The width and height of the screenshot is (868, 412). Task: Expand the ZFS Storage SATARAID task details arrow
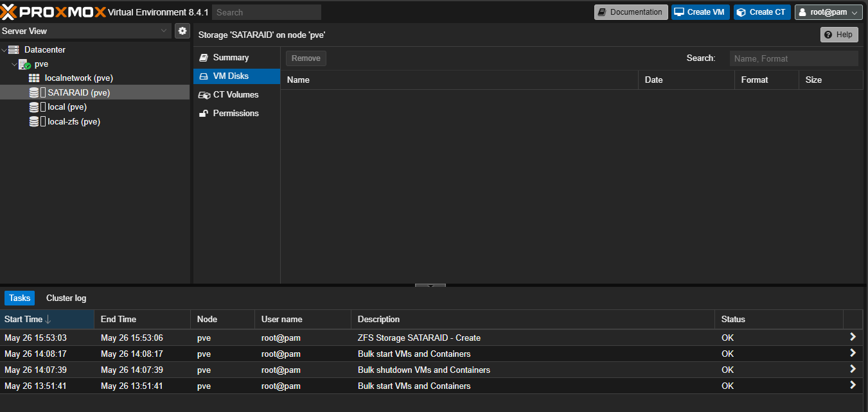click(853, 338)
